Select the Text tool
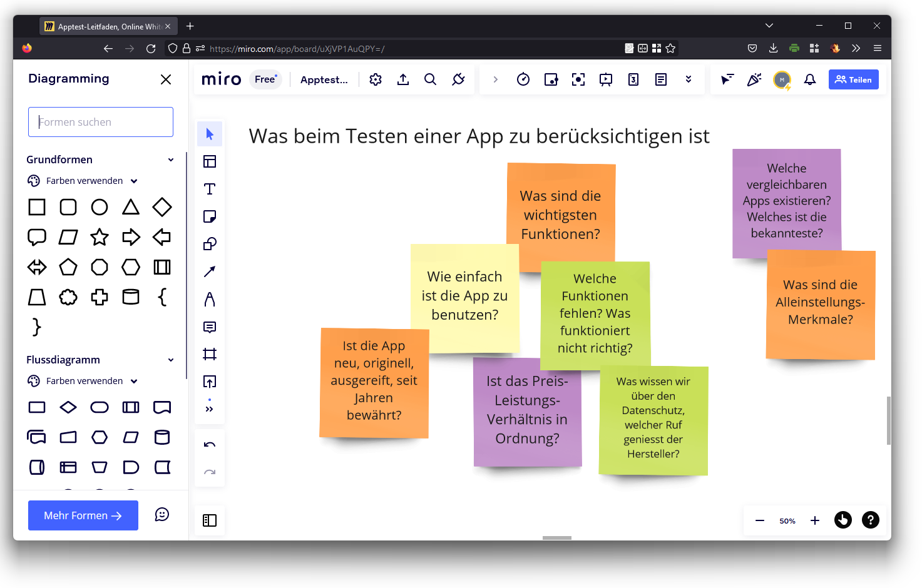922x588 pixels. click(210, 188)
